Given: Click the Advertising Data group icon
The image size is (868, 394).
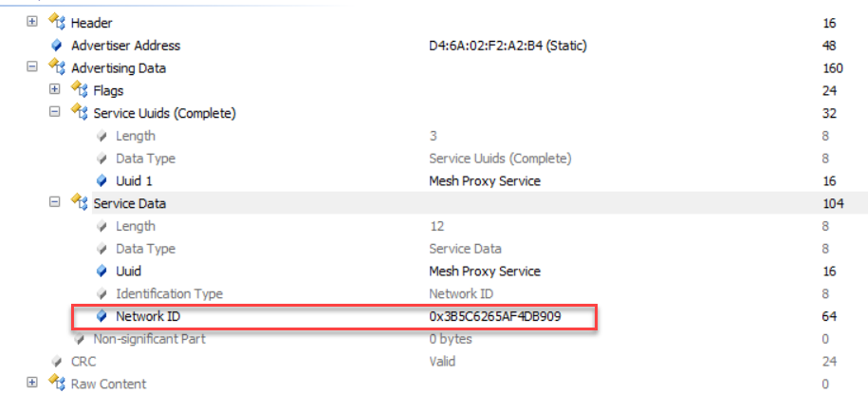Looking at the screenshot, I should click(x=56, y=68).
